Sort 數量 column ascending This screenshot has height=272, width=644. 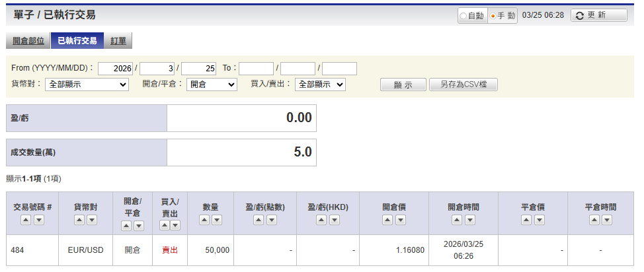[204, 221]
